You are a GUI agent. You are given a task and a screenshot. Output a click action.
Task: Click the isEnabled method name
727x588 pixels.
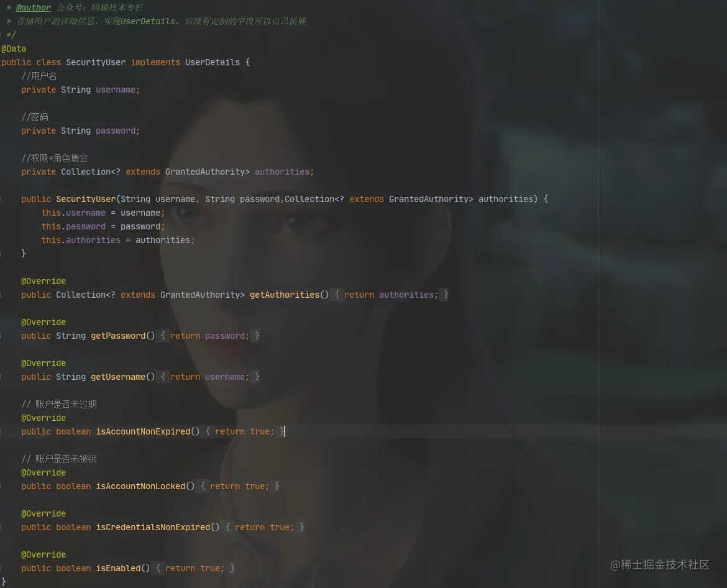[x=118, y=569]
